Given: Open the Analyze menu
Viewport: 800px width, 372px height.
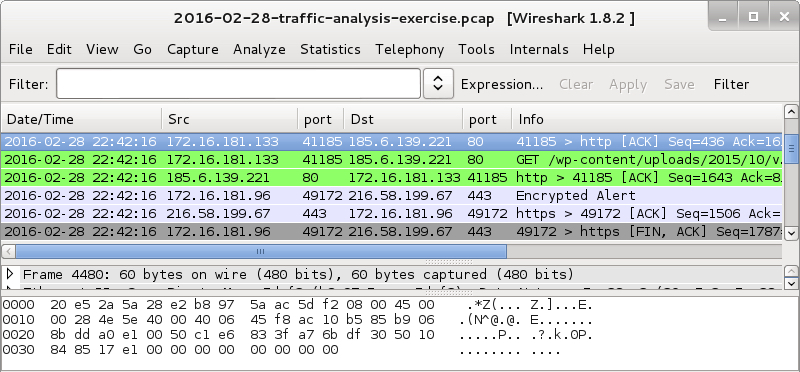Looking at the screenshot, I should (259, 49).
